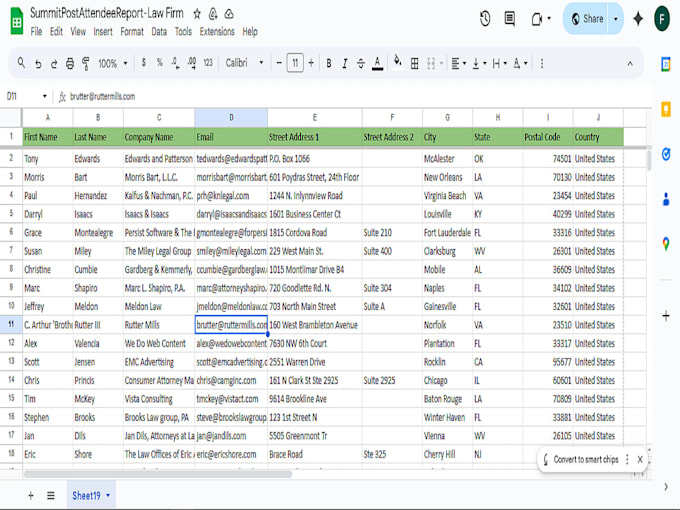Open the Gemini sparkle icon
This screenshot has height=510, width=680.
click(638, 19)
